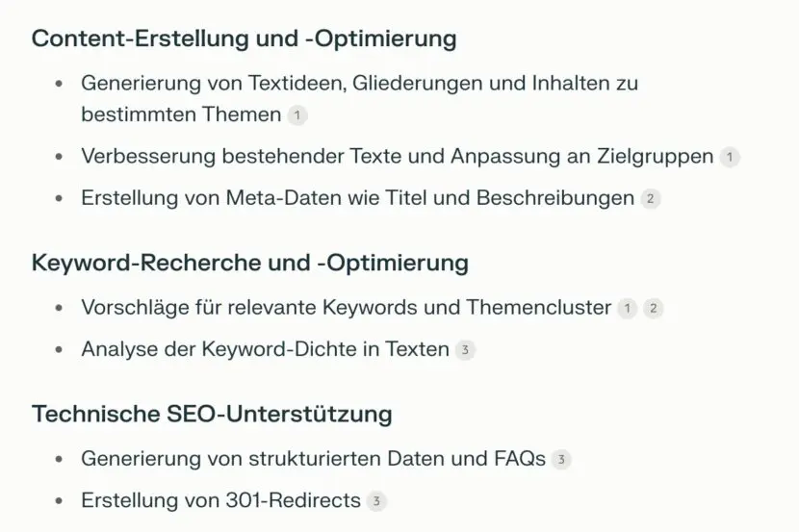Click the word 'Themencluster' in the keyword bullet
The height and width of the screenshot is (532, 799).
(x=539, y=308)
